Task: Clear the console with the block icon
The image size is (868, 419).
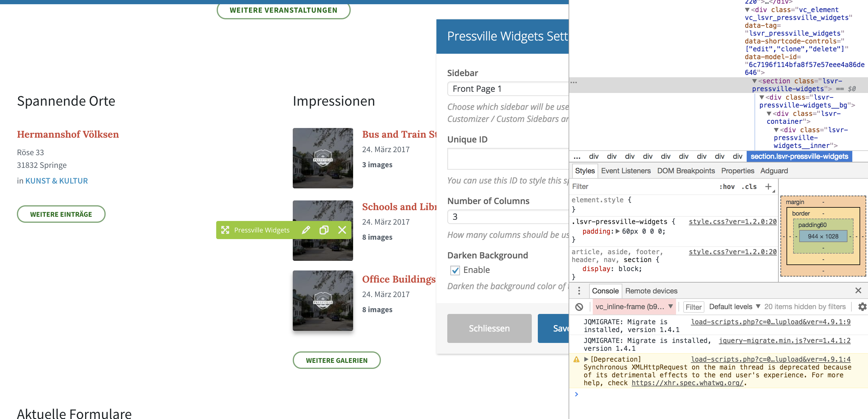Action: pos(579,307)
